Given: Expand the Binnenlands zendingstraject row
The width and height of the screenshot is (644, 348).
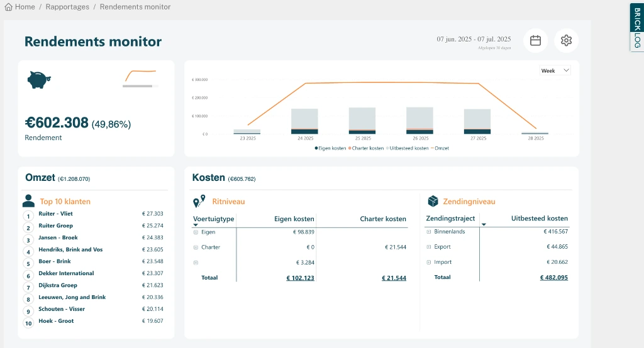Looking at the screenshot, I should coord(429,232).
